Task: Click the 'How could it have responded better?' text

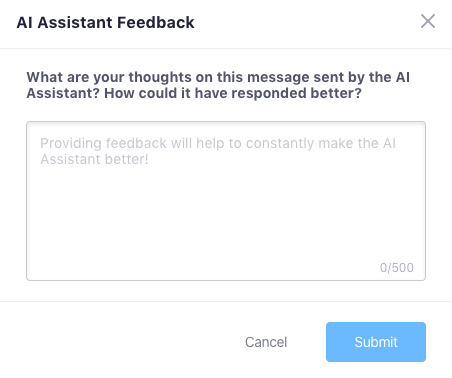Action: 233,93
